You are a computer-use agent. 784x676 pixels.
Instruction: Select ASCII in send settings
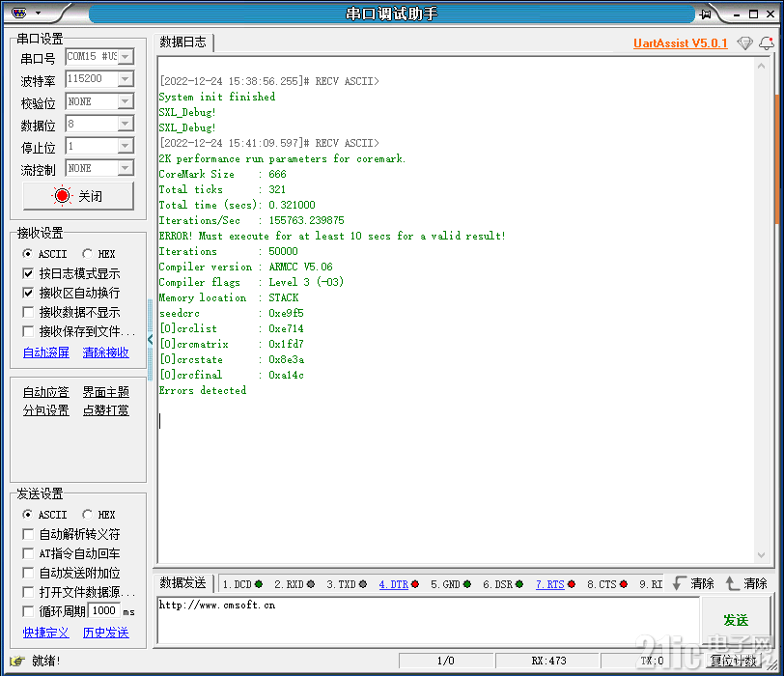[27, 514]
